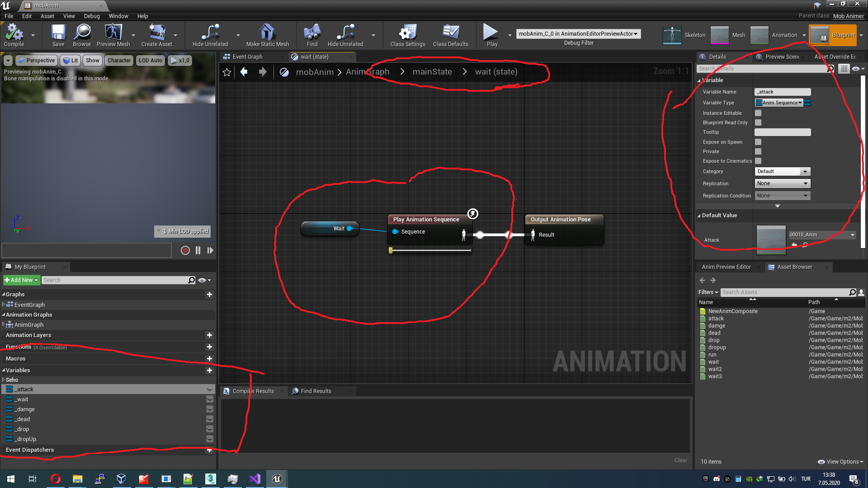Click the Create Asset toolbar icon
Screen dimensions: 868x488
(157, 35)
